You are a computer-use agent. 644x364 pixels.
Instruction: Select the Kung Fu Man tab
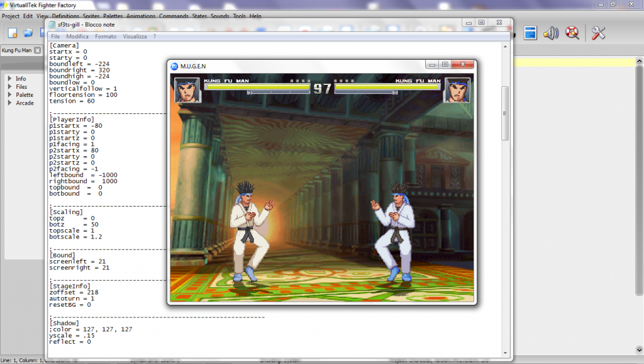point(16,50)
